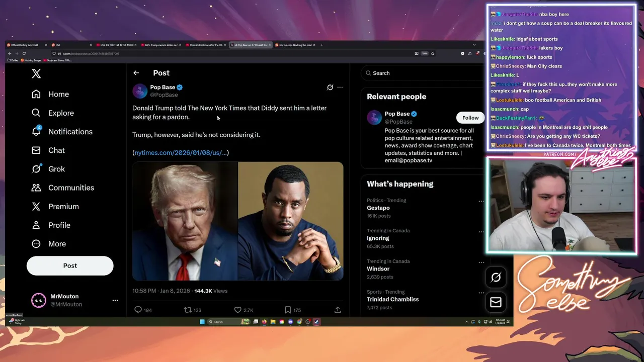This screenshot has width=644, height=362.
Task: Go back using the Post arrow
Action: coord(136,73)
